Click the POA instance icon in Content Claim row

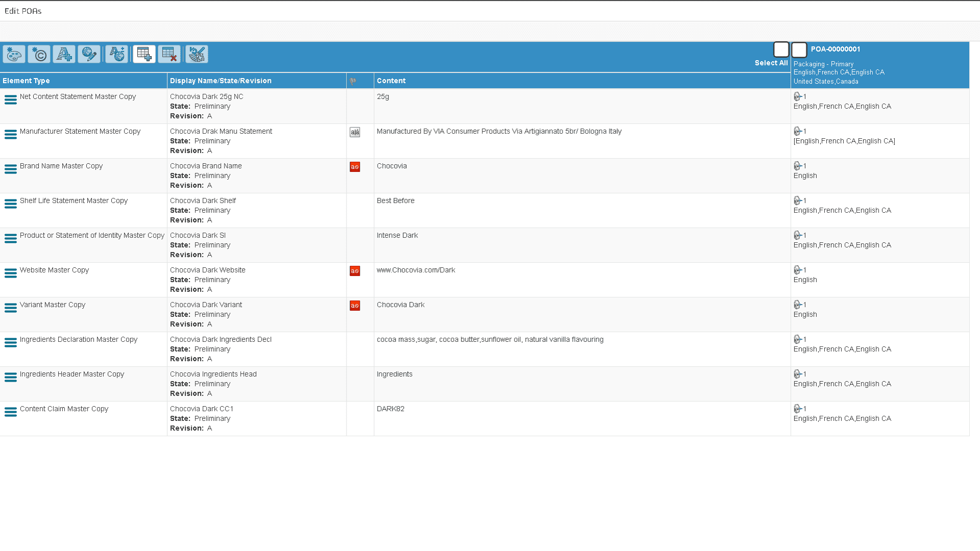click(x=798, y=409)
